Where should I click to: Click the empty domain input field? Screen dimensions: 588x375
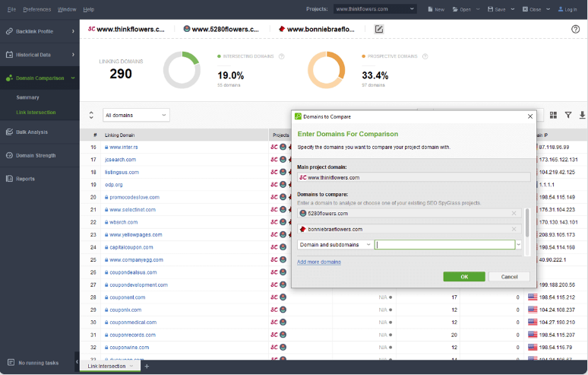click(x=444, y=245)
